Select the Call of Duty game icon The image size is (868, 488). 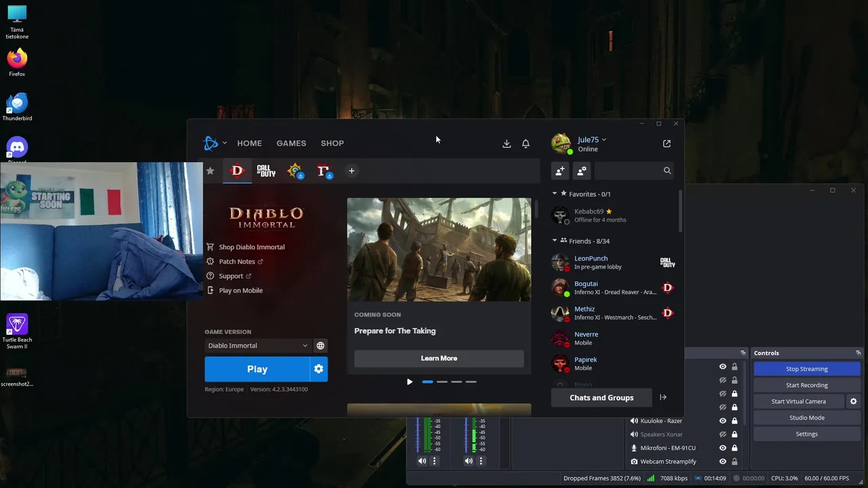coord(266,171)
